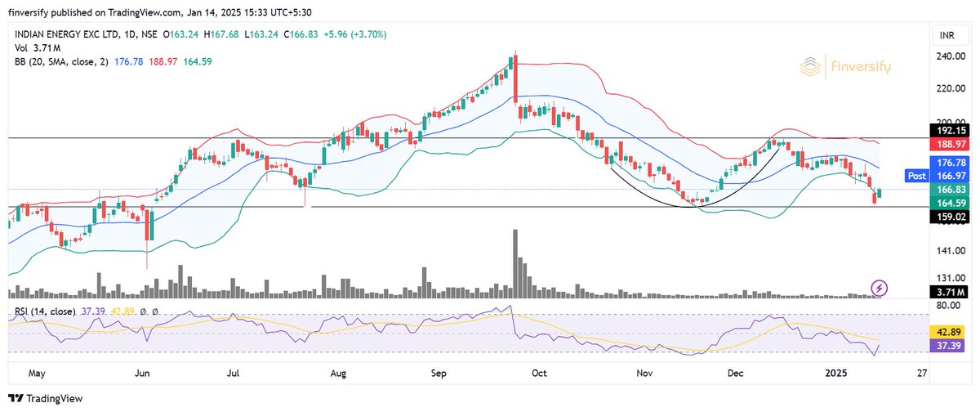
Task: Click the yellow 42.89 RSI axis tag
Action: click(948, 334)
